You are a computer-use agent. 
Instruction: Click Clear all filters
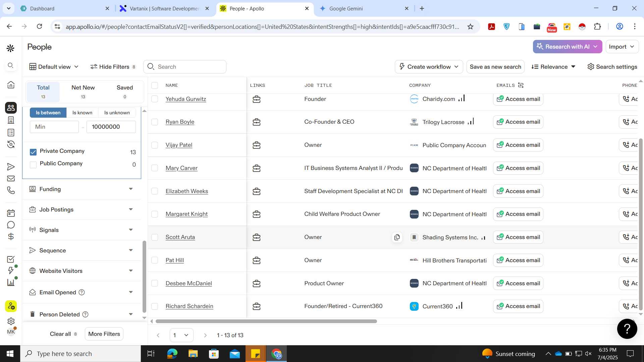(63, 334)
